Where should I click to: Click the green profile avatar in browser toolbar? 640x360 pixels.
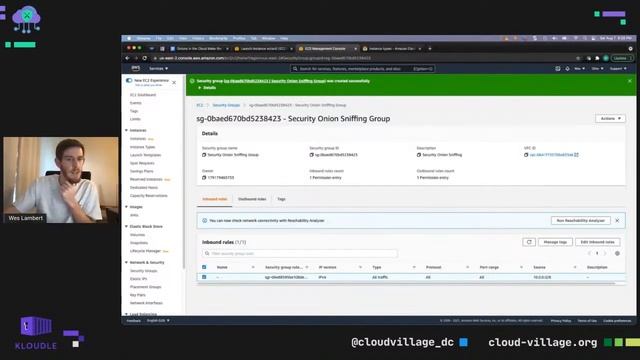point(606,58)
